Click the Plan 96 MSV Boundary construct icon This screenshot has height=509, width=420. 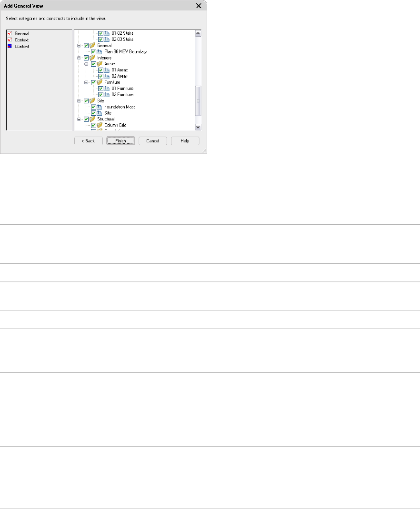coord(100,51)
